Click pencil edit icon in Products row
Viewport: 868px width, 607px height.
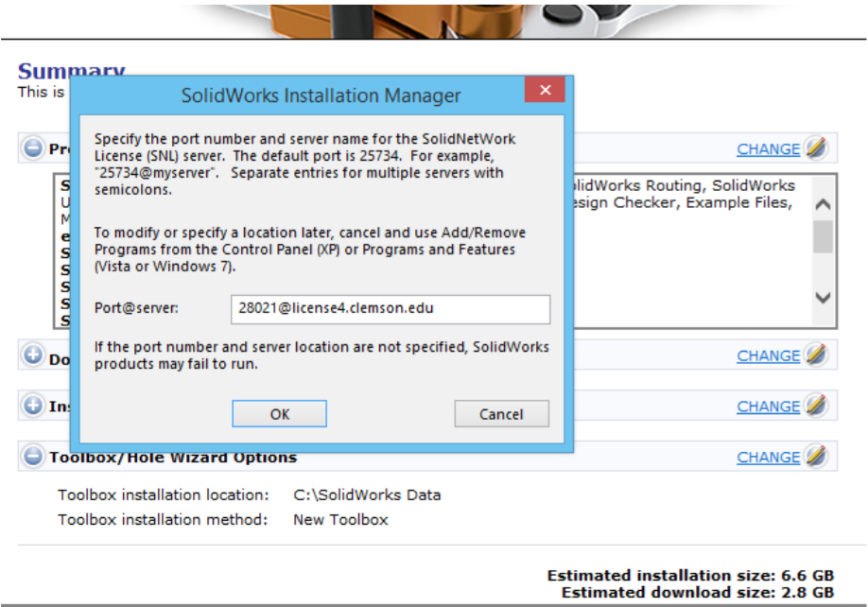816,147
